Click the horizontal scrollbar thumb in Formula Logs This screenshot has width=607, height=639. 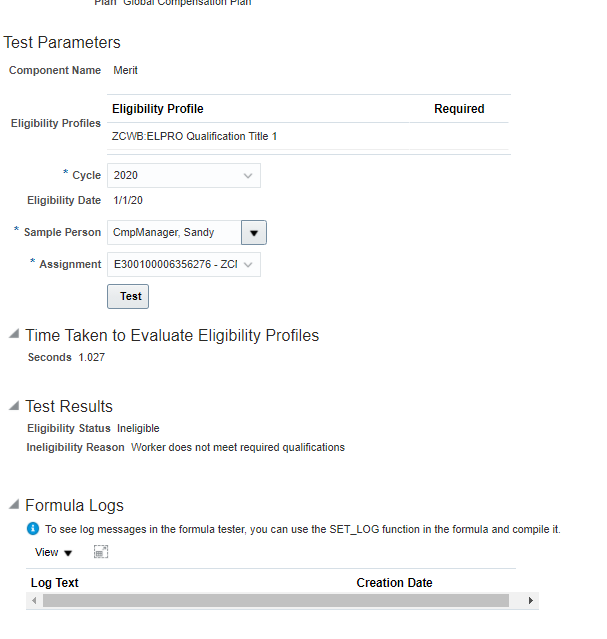(x=275, y=601)
